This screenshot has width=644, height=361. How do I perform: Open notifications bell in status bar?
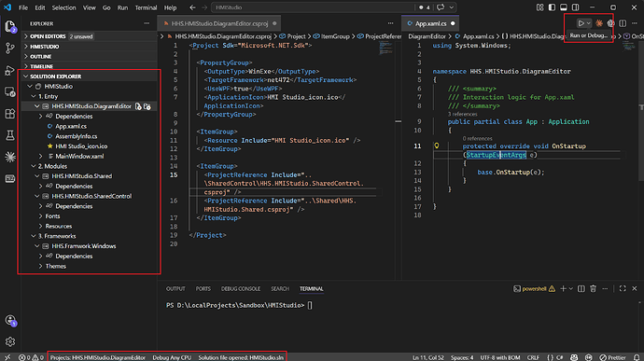[x=637, y=357]
